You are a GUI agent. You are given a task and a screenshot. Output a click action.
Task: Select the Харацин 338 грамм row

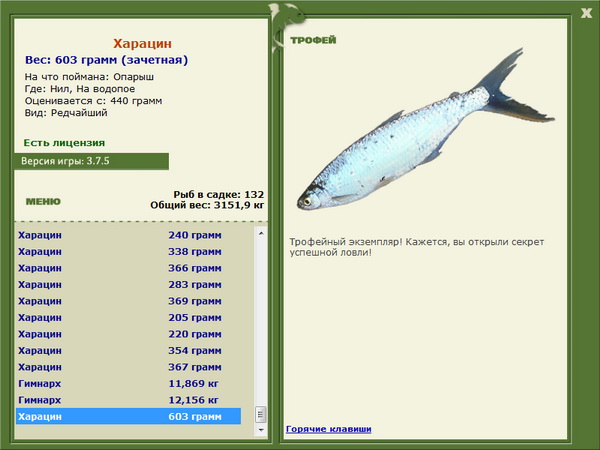tap(129, 252)
